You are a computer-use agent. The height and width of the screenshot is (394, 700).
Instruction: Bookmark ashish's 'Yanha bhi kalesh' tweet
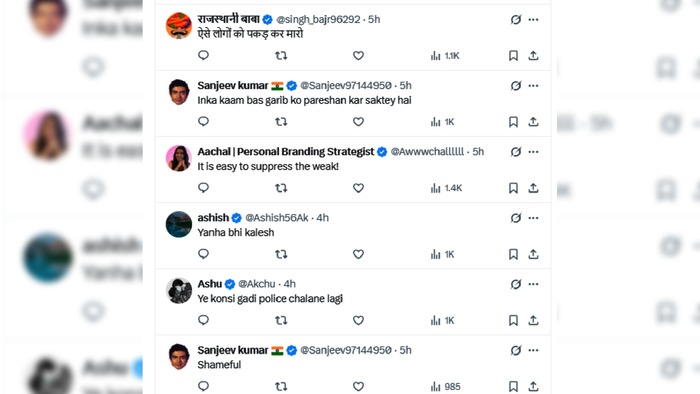click(513, 254)
